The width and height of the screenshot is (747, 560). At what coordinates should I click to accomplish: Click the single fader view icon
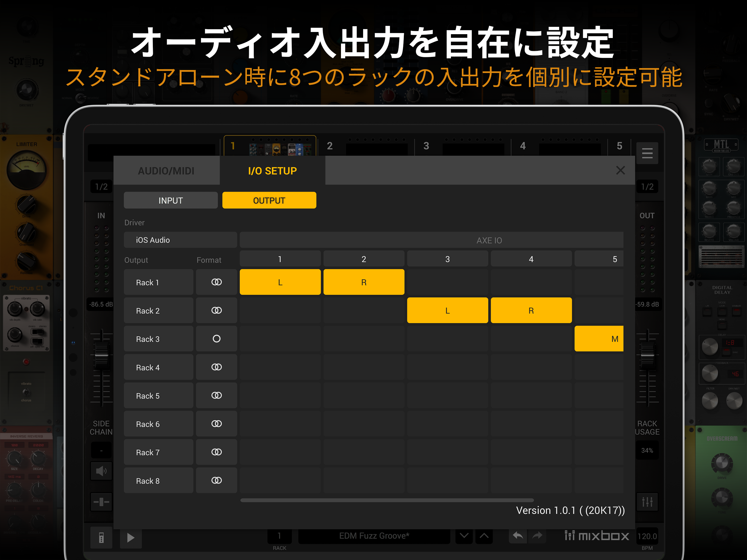(101, 502)
